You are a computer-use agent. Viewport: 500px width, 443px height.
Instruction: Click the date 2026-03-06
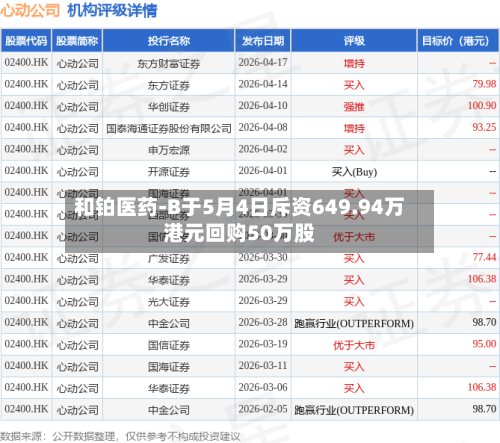[x=263, y=388]
